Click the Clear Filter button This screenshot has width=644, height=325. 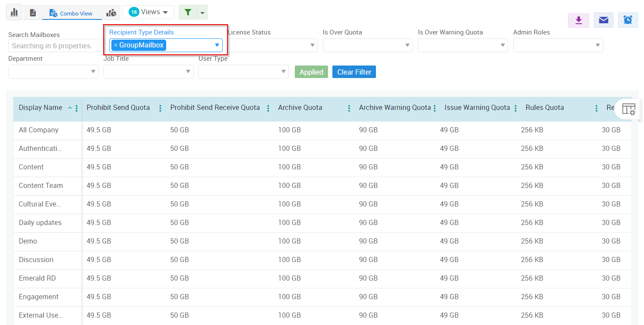click(x=354, y=72)
